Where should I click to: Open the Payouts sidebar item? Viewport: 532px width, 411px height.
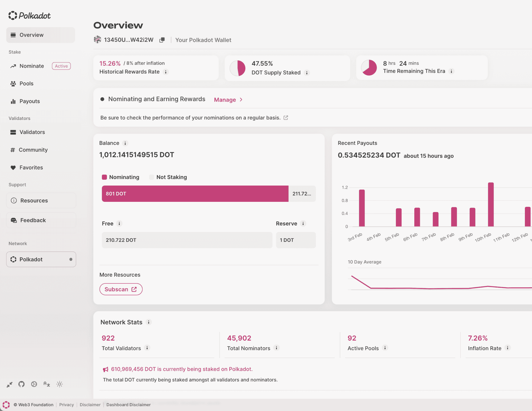[x=29, y=101]
